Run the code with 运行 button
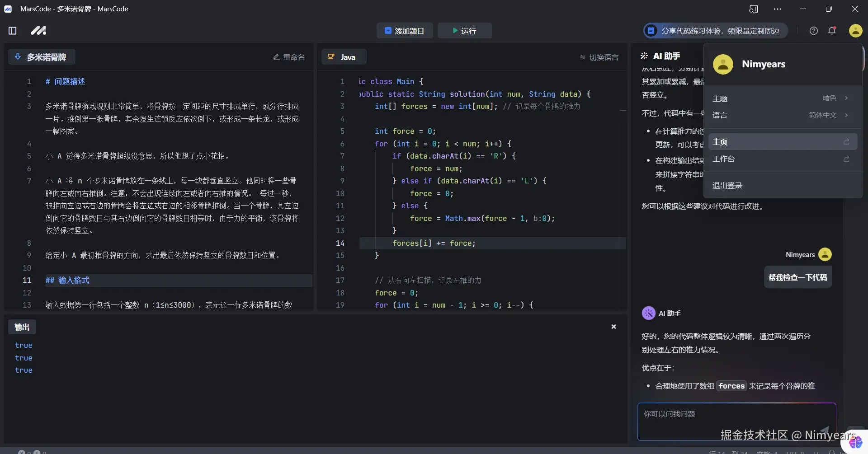The image size is (868, 454). tap(464, 31)
